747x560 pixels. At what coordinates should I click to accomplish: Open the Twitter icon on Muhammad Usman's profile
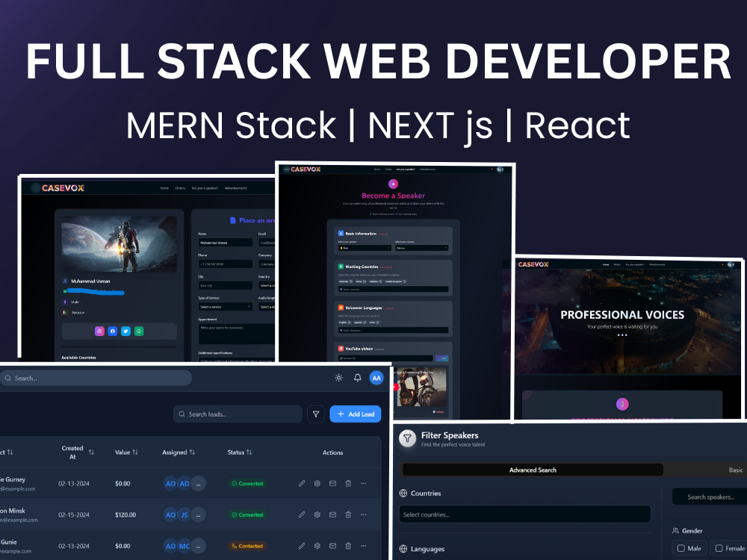tap(125, 331)
